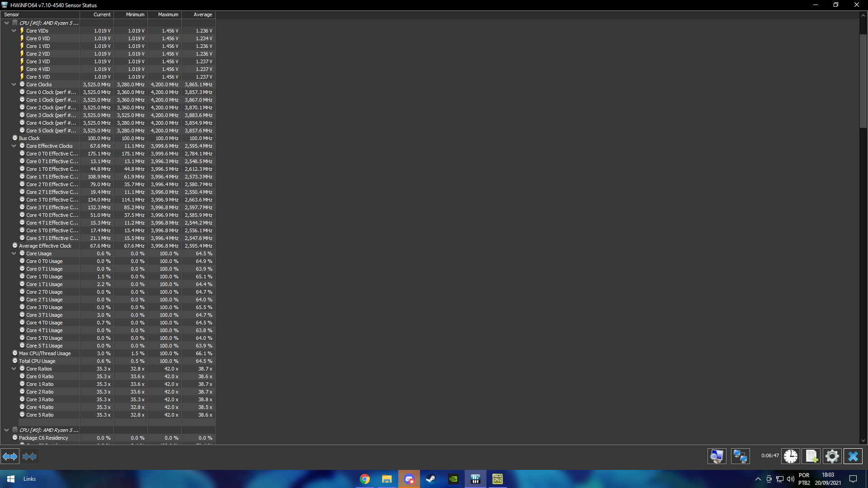Click the Bus Clock sensor icon
This screenshot has height=488, width=868.
click(x=15, y=138)
